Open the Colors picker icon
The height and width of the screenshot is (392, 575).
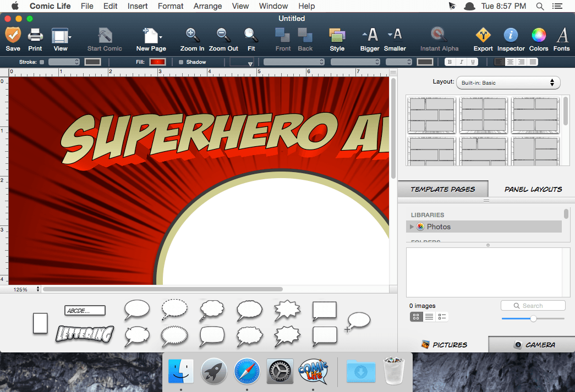(539, 36)
